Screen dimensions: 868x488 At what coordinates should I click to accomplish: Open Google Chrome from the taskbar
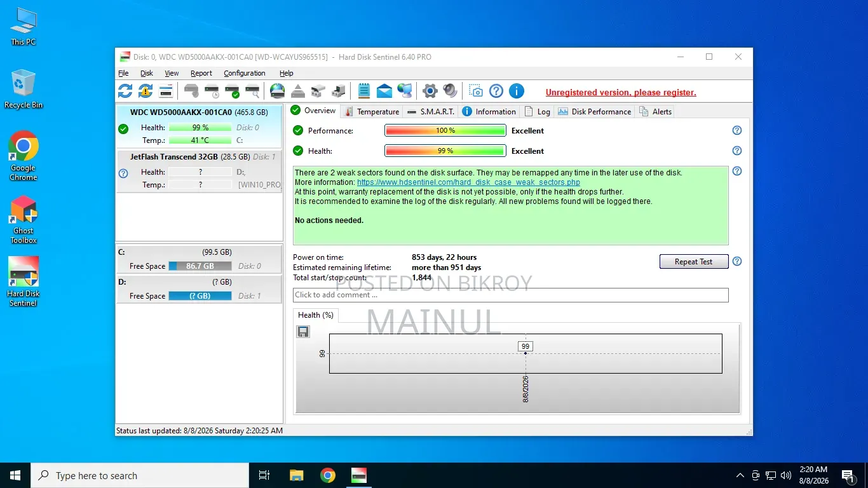[328, 475]
